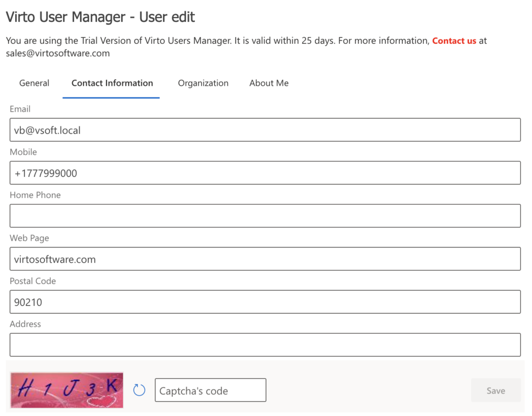The width and height of the screenshot is (532, 416).
Task: Refresh the captcha image
Action: 139,389
